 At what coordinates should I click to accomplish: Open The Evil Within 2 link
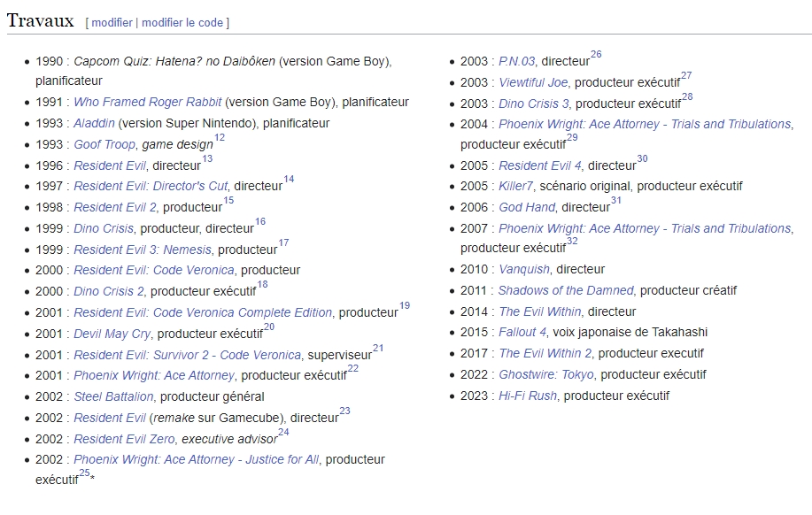coord(545,353)
